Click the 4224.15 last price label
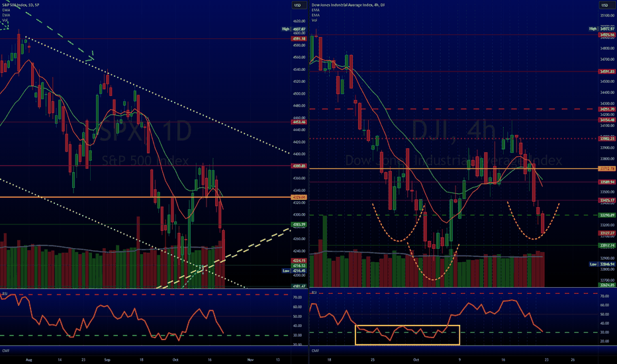The height and width of the screenshot is (364, 617). pos(299,261)
